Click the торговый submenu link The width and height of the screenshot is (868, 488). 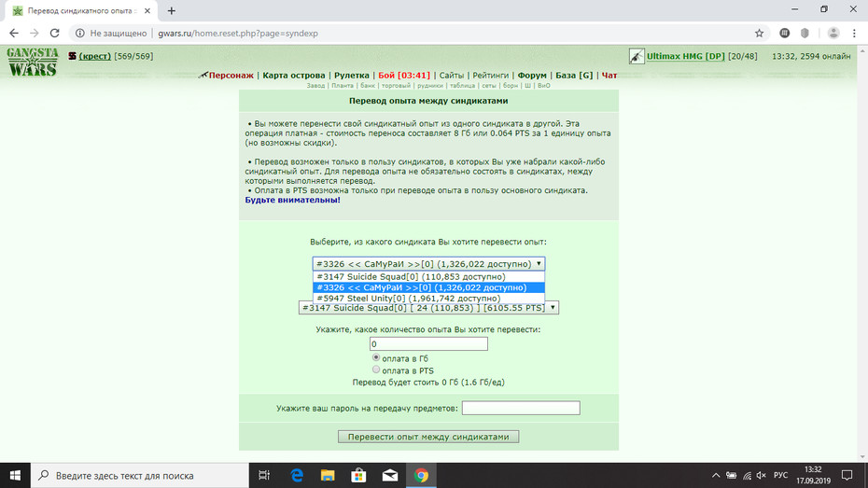pos(396,86)
